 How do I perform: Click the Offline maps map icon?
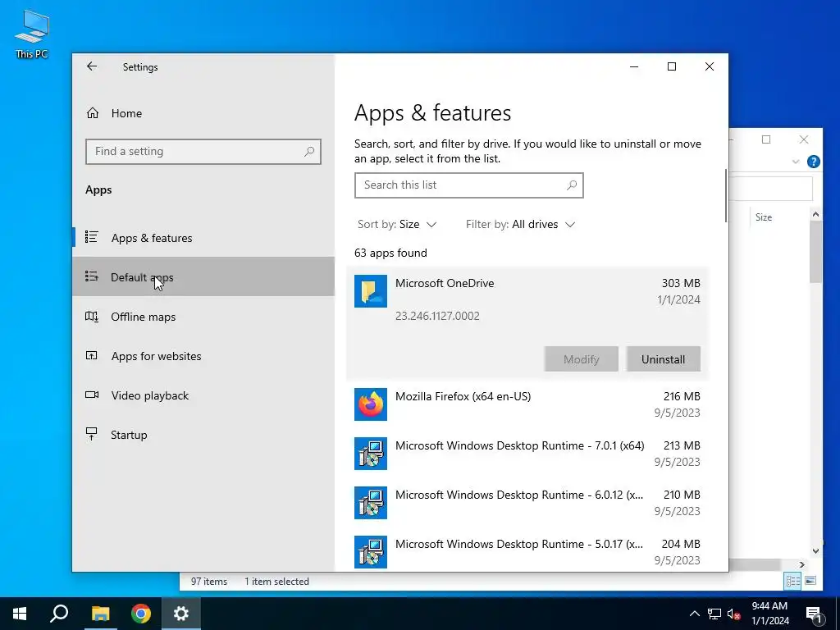coord(92,317)
